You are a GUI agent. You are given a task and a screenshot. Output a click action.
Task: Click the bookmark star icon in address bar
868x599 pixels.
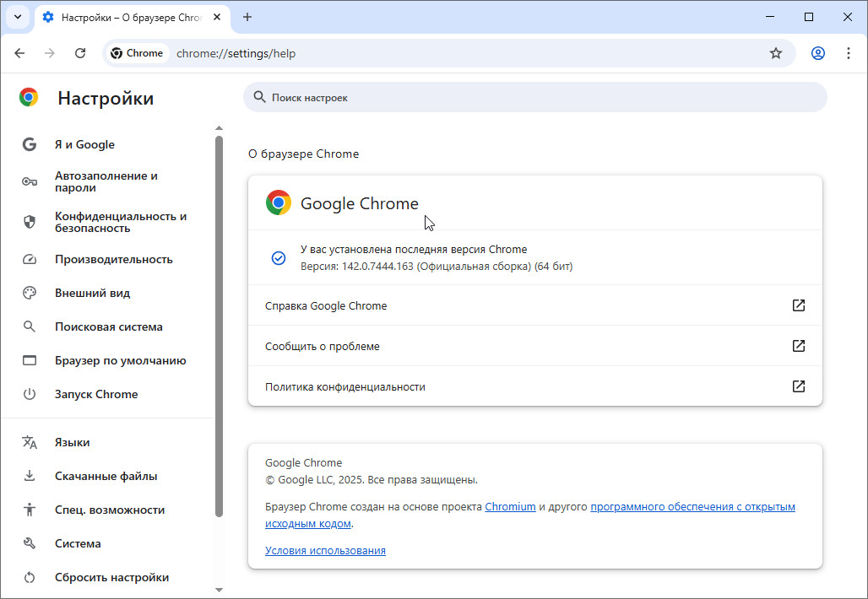pos(775,53)
